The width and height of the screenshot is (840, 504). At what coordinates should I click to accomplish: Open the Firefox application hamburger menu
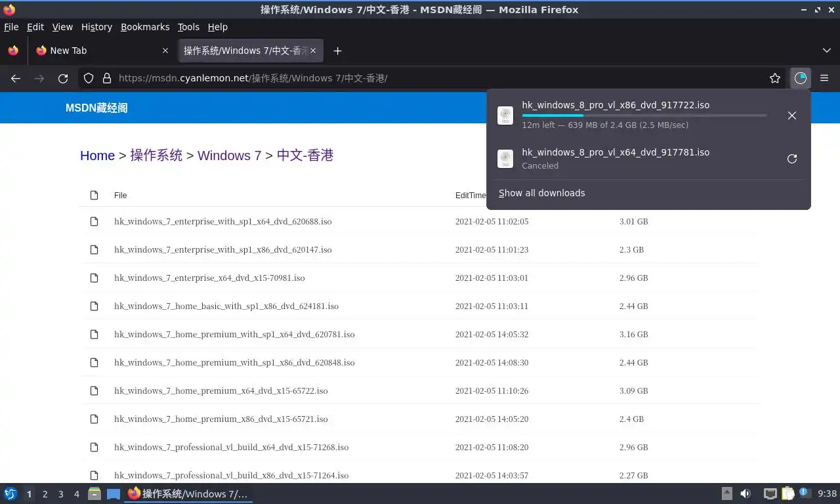point(824,78)
